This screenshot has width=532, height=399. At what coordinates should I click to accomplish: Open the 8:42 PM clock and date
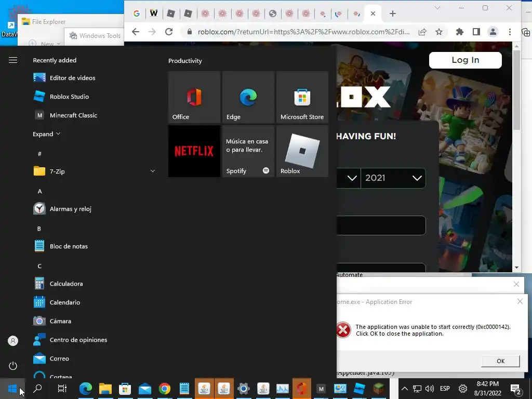click(x=487, y=389)
